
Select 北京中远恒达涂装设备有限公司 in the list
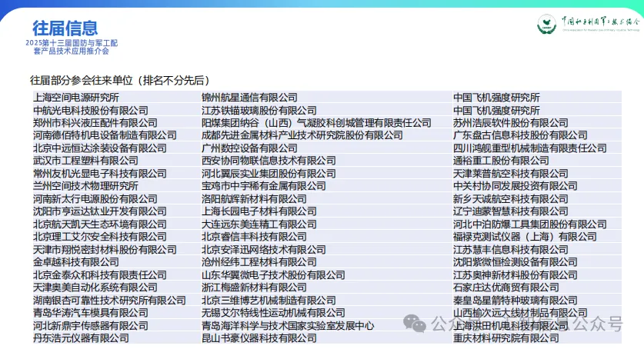click(x=100, y=148)
